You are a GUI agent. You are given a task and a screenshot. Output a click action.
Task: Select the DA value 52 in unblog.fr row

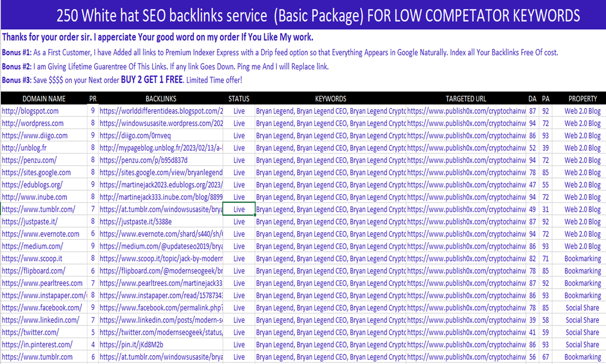tap(533, 148)
